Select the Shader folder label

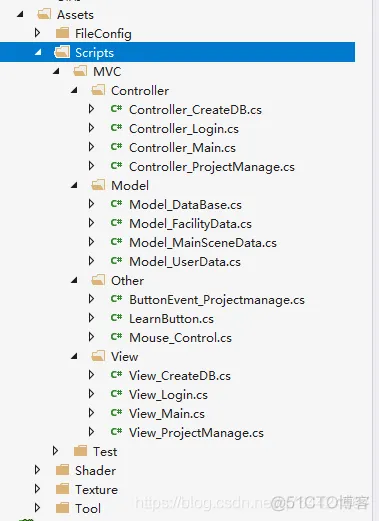pos(95,471)
